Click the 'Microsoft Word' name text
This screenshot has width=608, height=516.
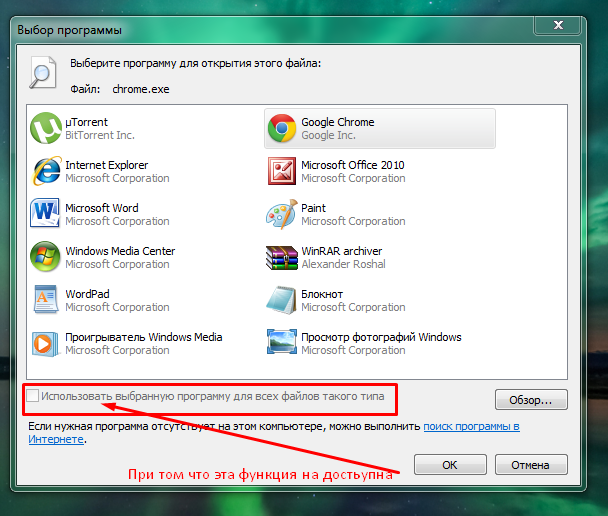[x=102, y=208]
